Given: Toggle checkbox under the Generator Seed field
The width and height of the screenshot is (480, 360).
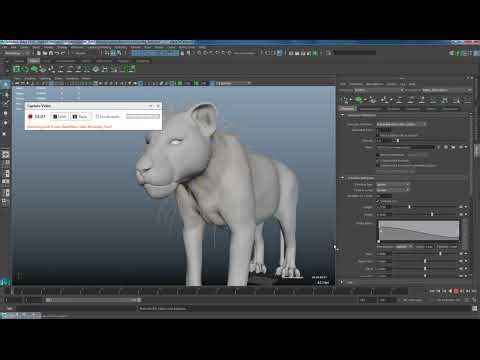Looking at the screenshot, I should point(377,135).
